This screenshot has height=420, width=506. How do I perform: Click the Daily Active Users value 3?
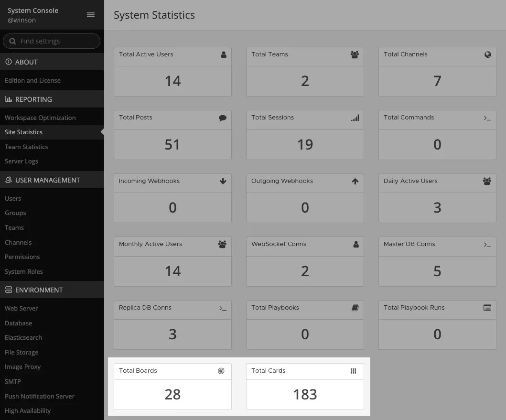[x=437, y=207]
